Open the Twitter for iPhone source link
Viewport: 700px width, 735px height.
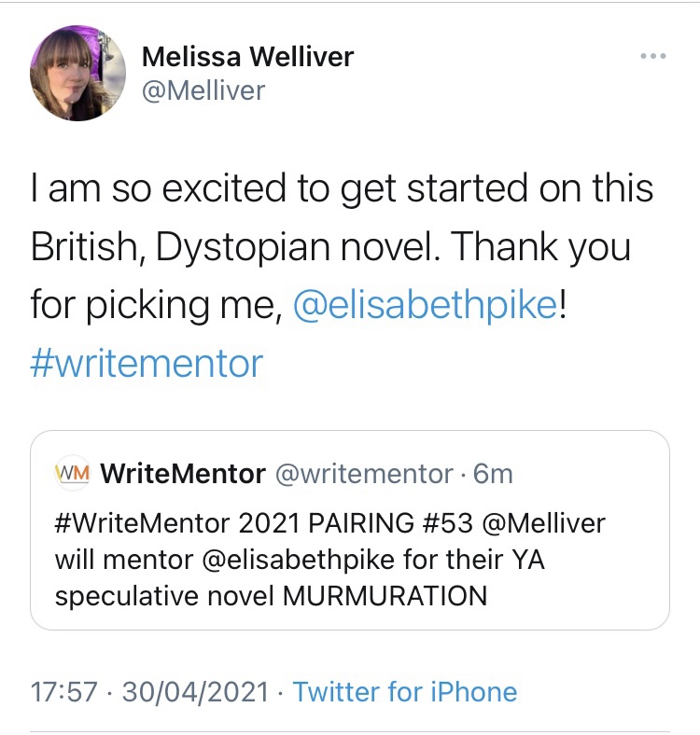click(404, 692)
